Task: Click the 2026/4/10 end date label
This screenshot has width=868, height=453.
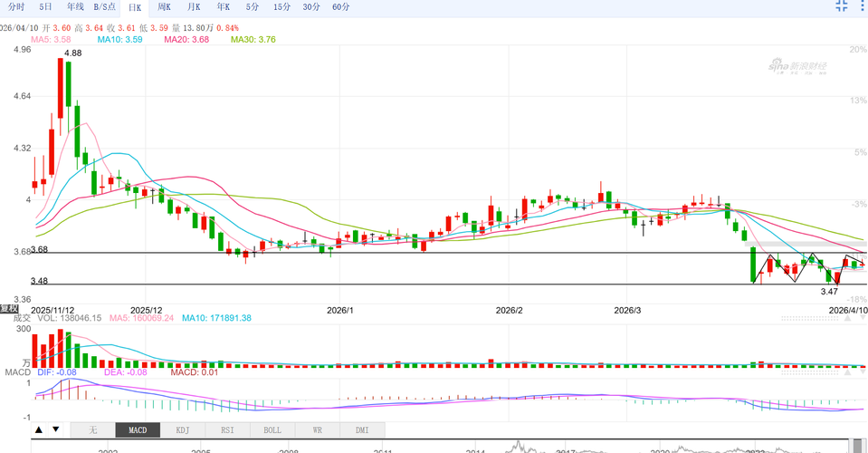Action: click(847, 310)
